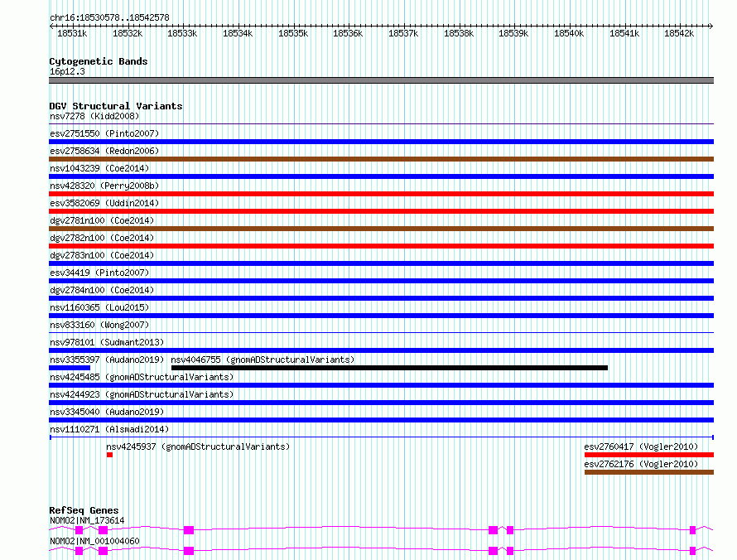The width and height of the screenshot is (737, 560).
Task: Open variant nsv833160 (Wong2007)
Action: tap(99, 325)
